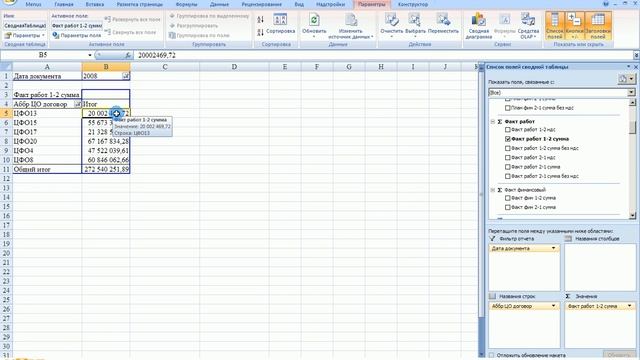The width and height of the screenshot is (640, 360).
Task: Collapse the Факт финансовый field group
Action: (x=493, y=190)
